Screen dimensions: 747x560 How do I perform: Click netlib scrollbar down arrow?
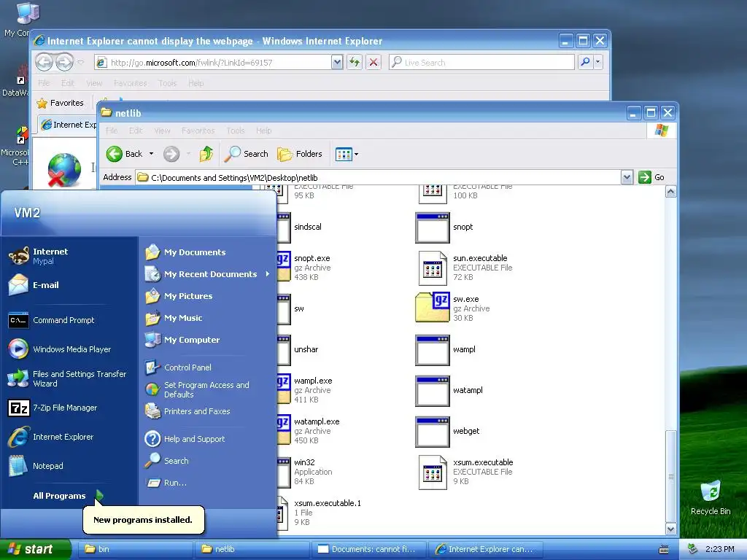click(x=671, y=529)
